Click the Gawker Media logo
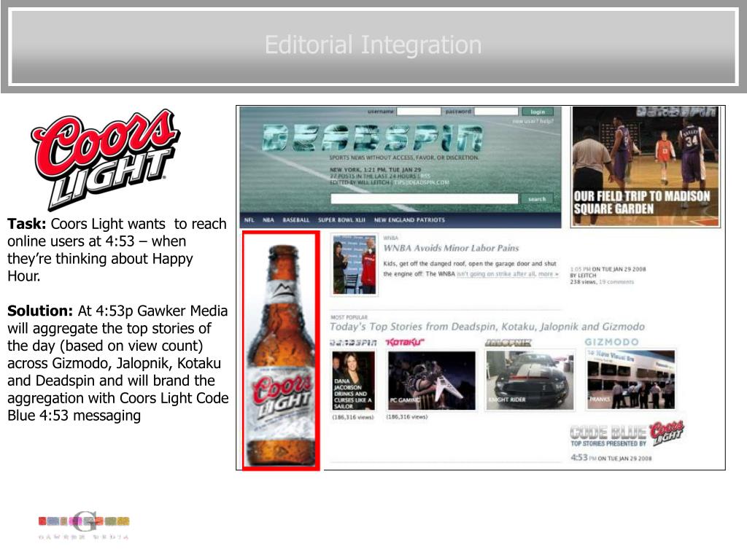The width and height of the screenshot is (747, 560). (x=84, y=525)
